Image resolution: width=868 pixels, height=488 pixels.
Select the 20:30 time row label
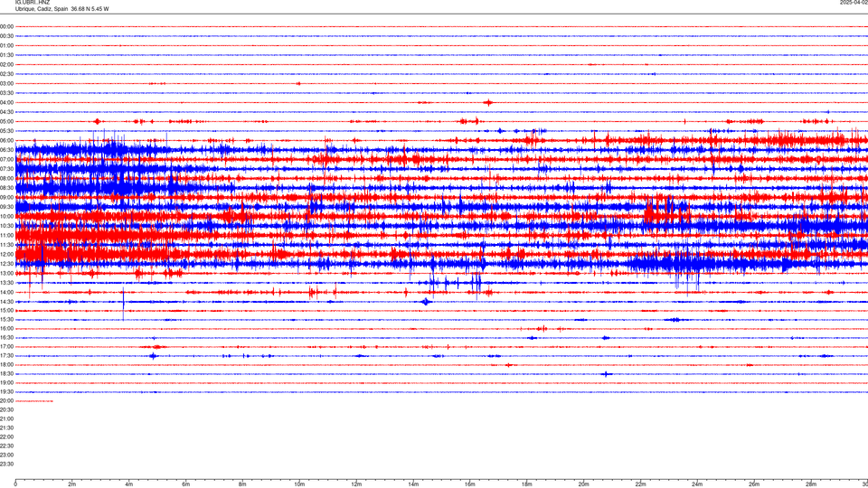pyautogui.click(x=6, y=410)
